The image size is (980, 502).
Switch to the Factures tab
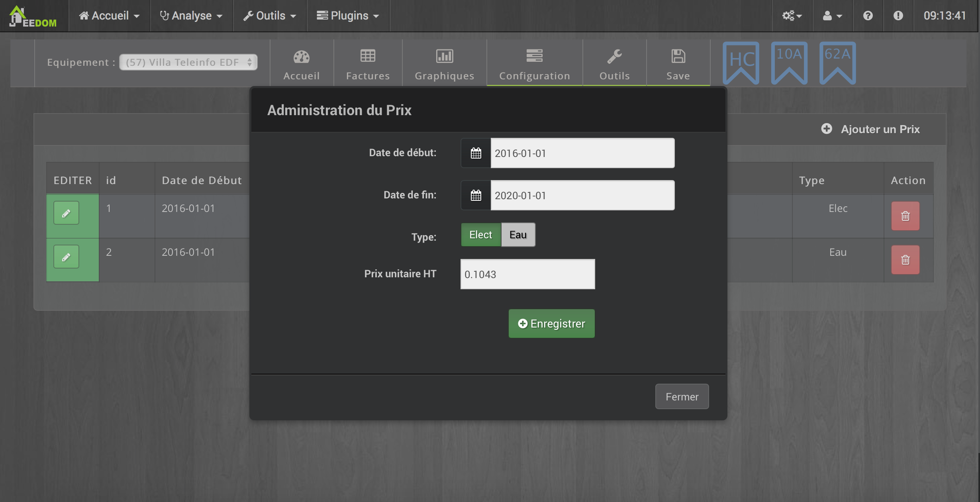[x=368, y=63]
